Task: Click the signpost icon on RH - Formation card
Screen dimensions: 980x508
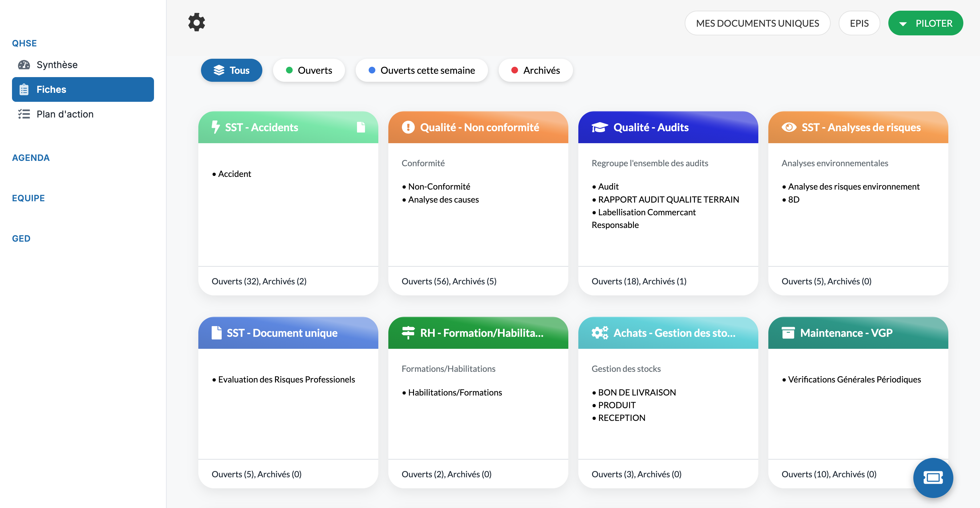Action: coord(408,333)
